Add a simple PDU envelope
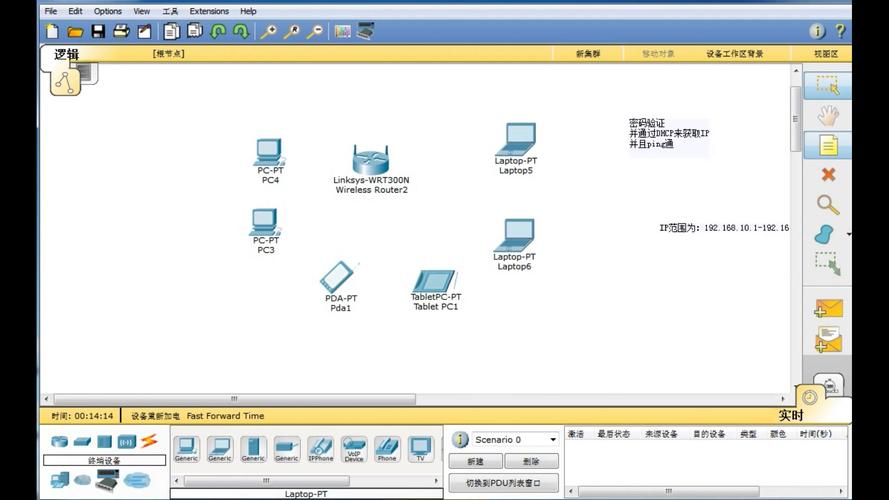 [x=828, y=308]
